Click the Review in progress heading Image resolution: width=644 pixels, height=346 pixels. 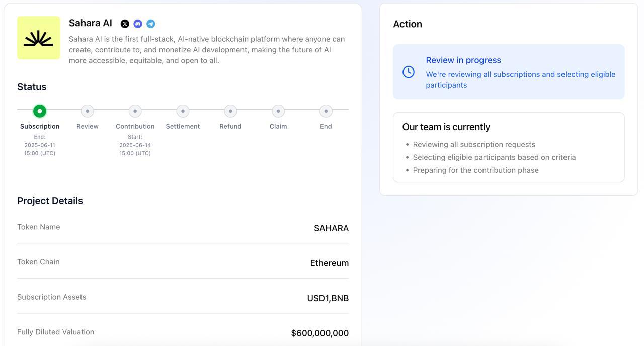[x=463, y=60]
